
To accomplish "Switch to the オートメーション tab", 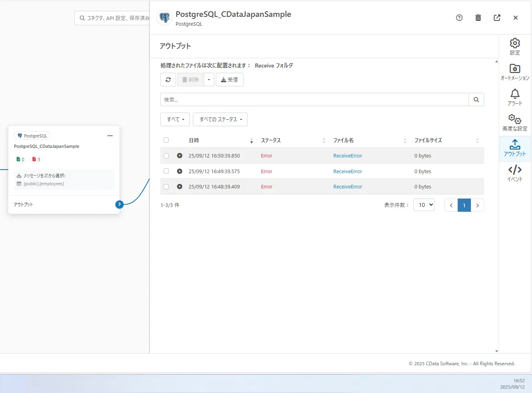I will point(515,72).
